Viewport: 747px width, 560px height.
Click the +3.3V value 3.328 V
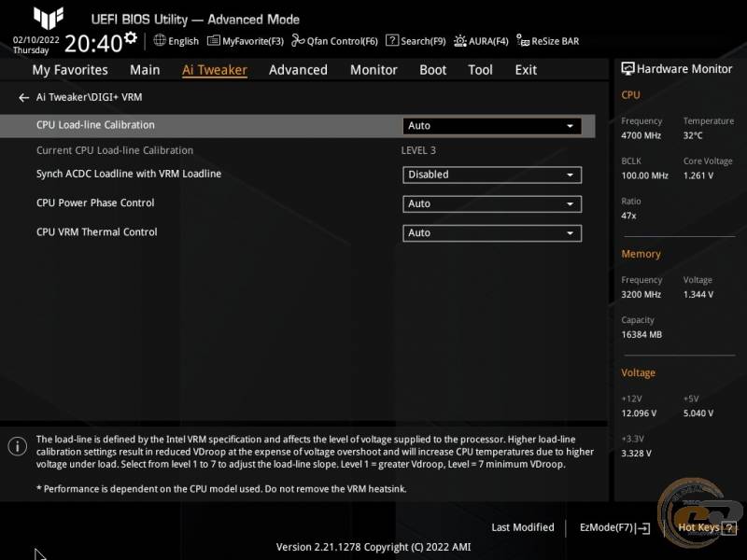(x=636, y=454)
